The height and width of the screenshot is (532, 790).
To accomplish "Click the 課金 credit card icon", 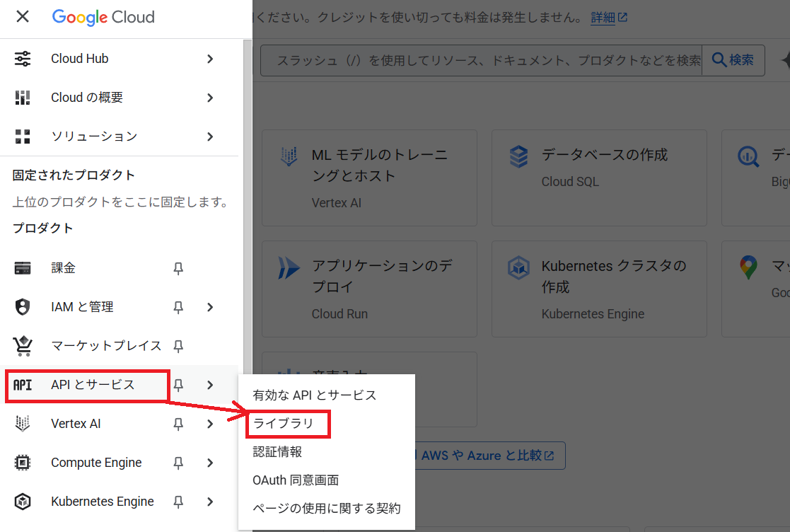I will pyautogui.click(x=22, y=268).
